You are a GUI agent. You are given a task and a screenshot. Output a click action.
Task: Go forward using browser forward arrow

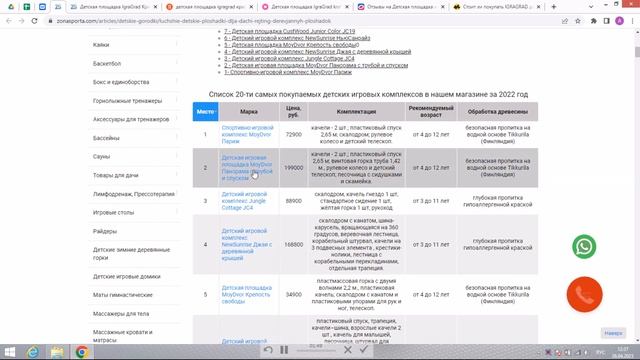pos(22,21)
